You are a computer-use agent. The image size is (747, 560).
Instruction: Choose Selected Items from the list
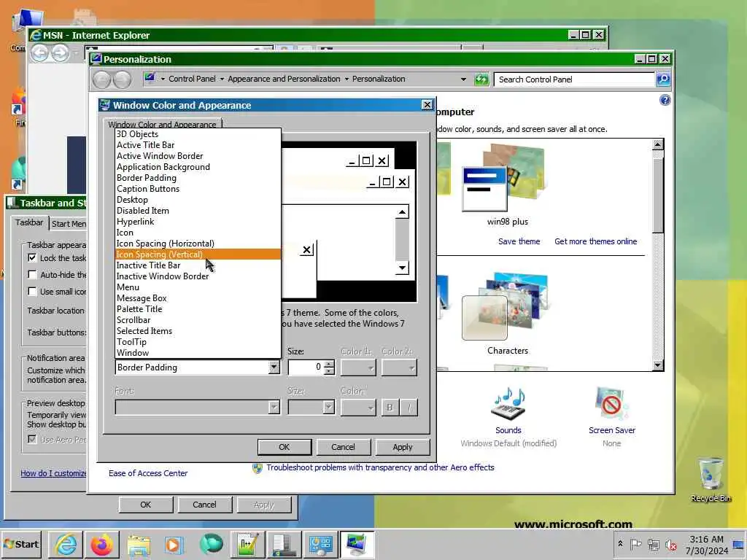(x=198, y=331)
